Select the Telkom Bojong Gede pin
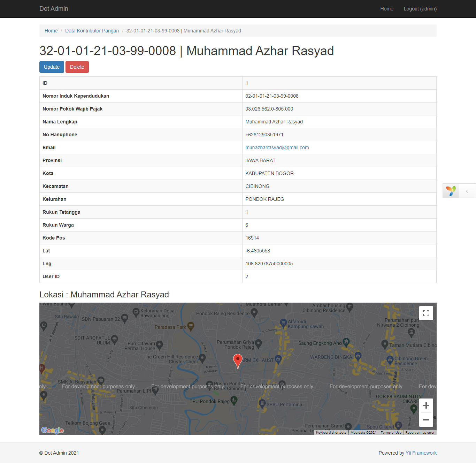476x463 pixels. (x=102, y=430)
